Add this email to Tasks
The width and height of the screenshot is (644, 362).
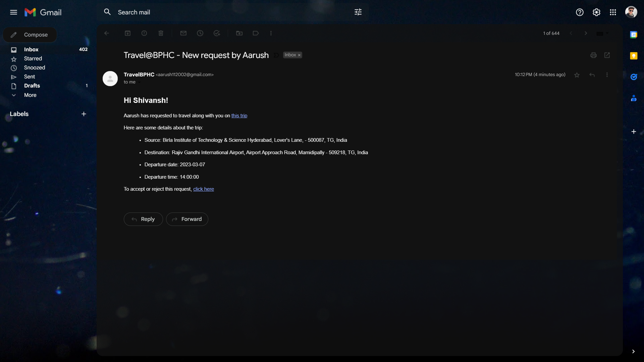click(217, 33)
